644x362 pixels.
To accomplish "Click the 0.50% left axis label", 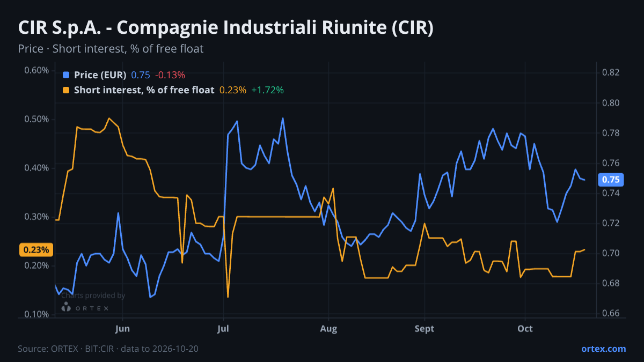I will (x=36, y=119).
